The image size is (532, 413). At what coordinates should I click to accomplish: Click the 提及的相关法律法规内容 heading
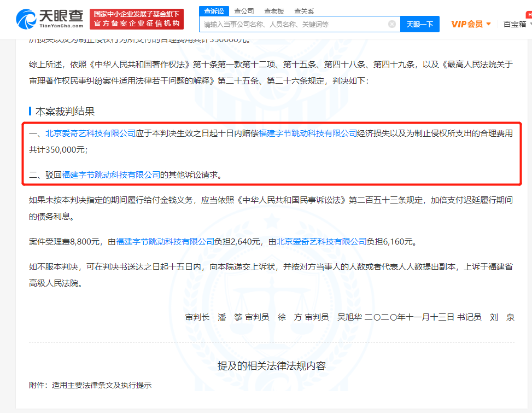click(x=271, y=366)
